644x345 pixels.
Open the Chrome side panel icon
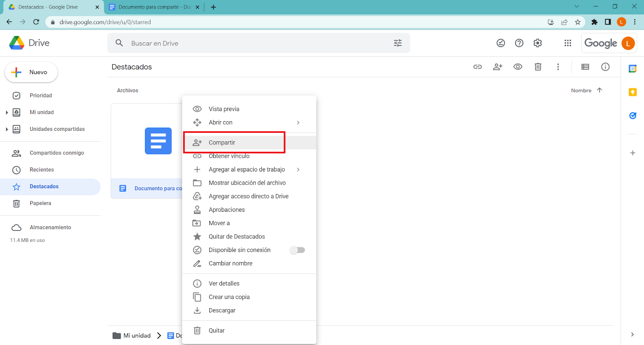tap(608, 22)
